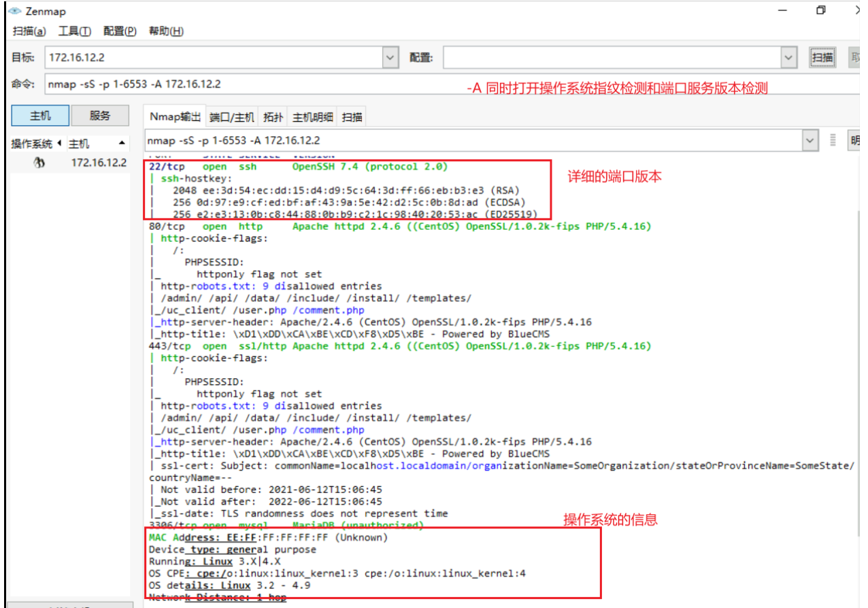868x608 pixels.
Task: Select the 服务 services button
Action: coord(100,116)
